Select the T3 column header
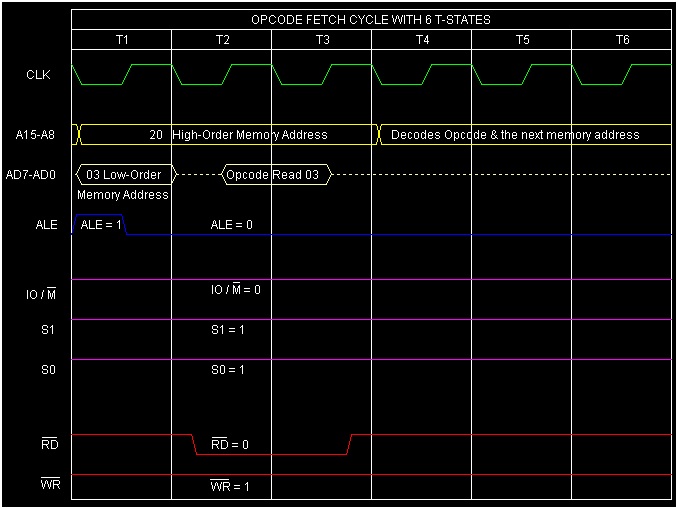 [323, 40]
